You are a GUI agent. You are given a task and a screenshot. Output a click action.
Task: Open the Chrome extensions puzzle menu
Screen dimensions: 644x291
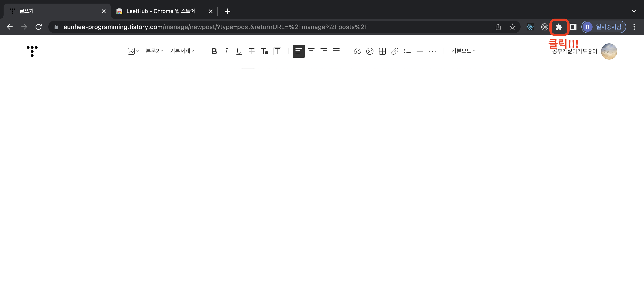[x=559, y=27]
